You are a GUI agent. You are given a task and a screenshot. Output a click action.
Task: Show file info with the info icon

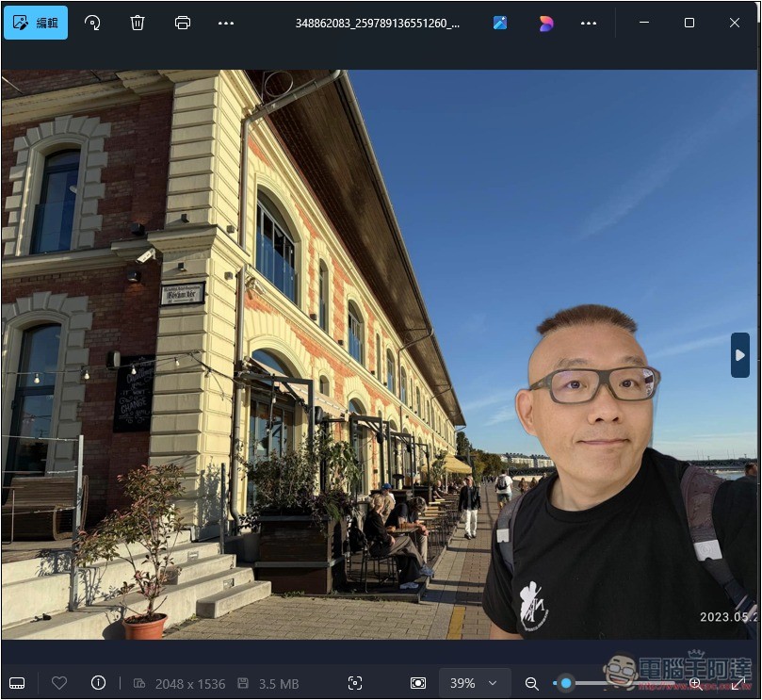[x=98, y=683]
